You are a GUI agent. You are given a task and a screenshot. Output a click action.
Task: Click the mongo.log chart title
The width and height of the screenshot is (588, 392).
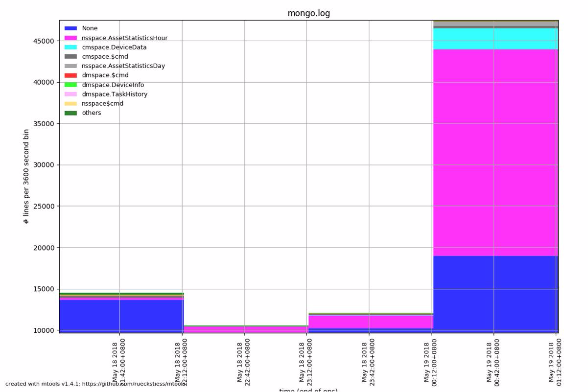pyautogui.click(x=308, y=13)
